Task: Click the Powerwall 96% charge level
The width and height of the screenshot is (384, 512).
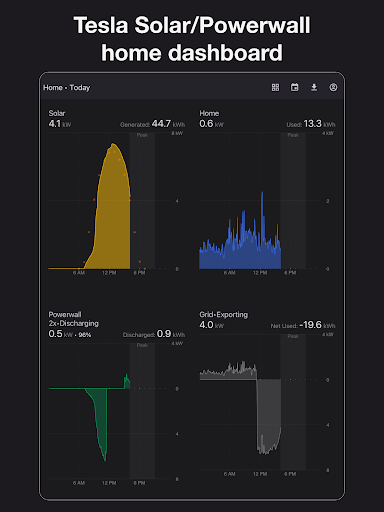Action: (85, 335)
